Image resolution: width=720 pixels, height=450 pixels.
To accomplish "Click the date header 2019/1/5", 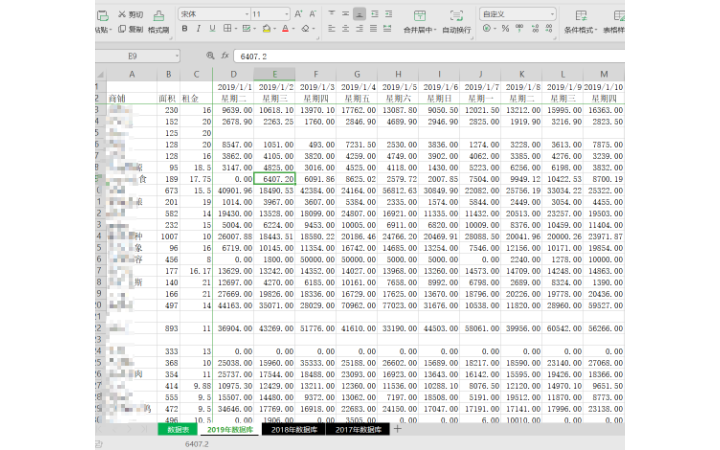I will point(398,87).
